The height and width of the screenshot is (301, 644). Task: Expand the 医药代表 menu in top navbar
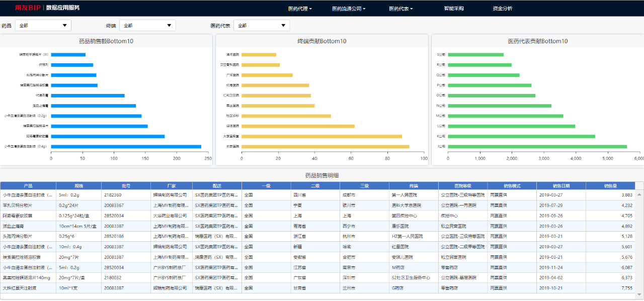pos(400,9)
